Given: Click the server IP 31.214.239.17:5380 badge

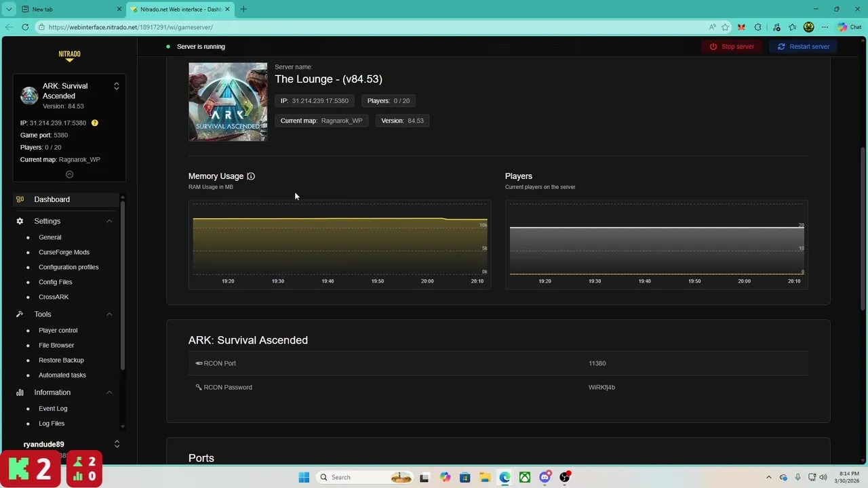Looking at the screenshot, I should click(315, 101).
